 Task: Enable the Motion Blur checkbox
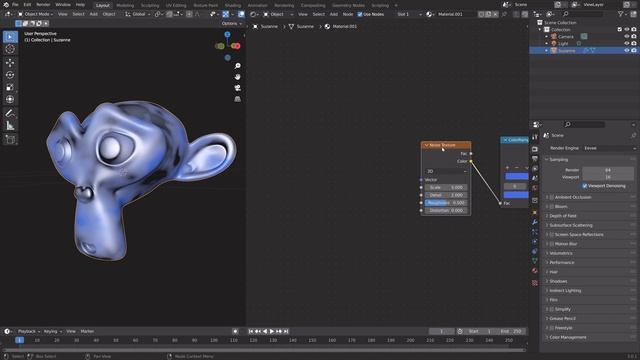[x=551, y=244]
